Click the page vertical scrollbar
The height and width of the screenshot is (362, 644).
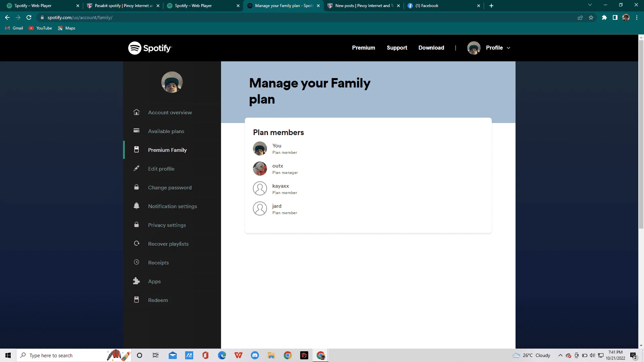[641, 134]
